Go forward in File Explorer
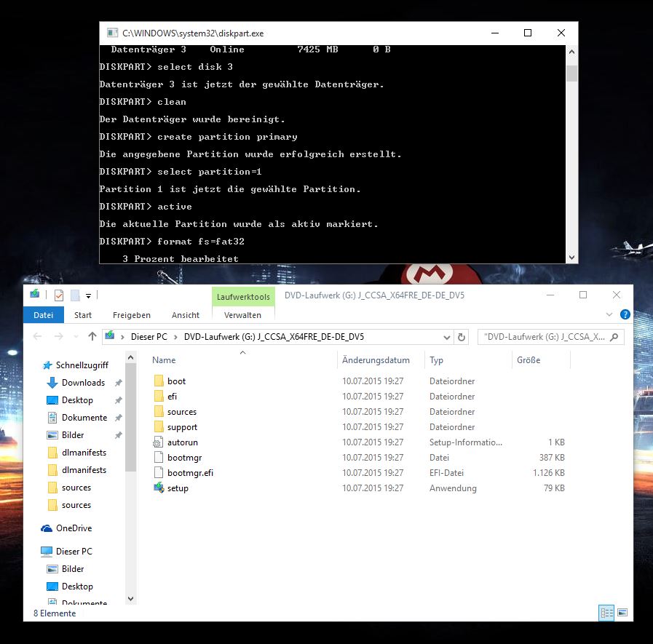 tap(58, 336)
